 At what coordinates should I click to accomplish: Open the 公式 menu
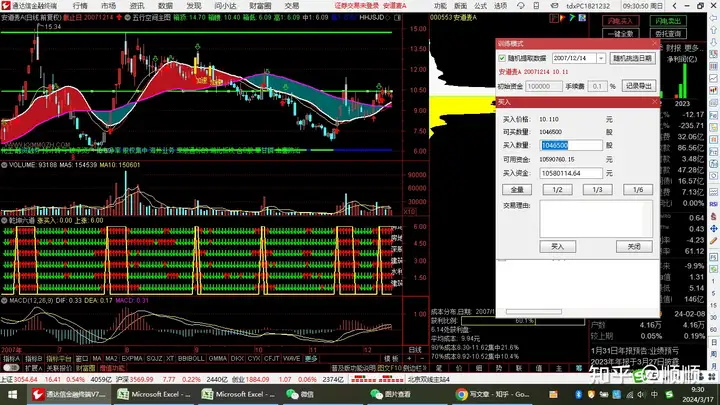coord(480,6)
